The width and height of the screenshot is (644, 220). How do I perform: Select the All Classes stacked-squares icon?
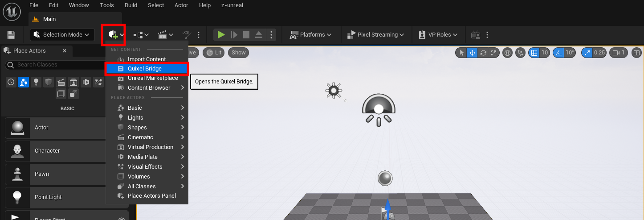[x=73, y=94]
